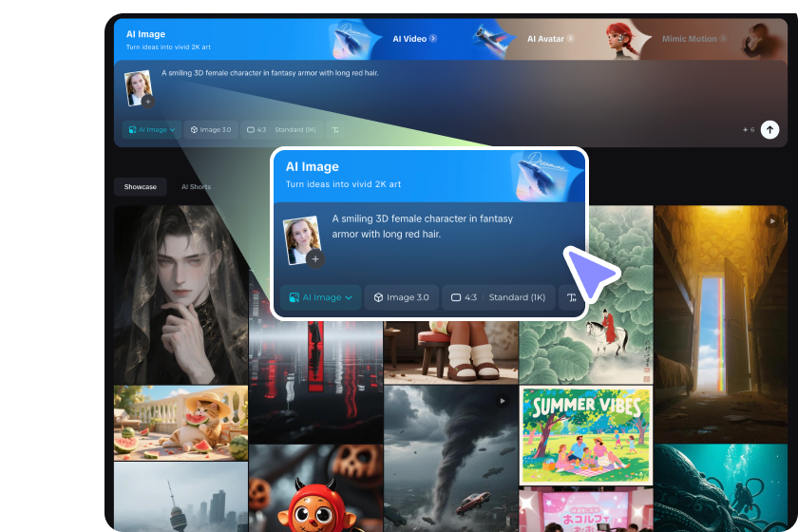798x532 pixels.
Task: Submit the prompt with the up-arrow button
Action: [x=769, y=130]
